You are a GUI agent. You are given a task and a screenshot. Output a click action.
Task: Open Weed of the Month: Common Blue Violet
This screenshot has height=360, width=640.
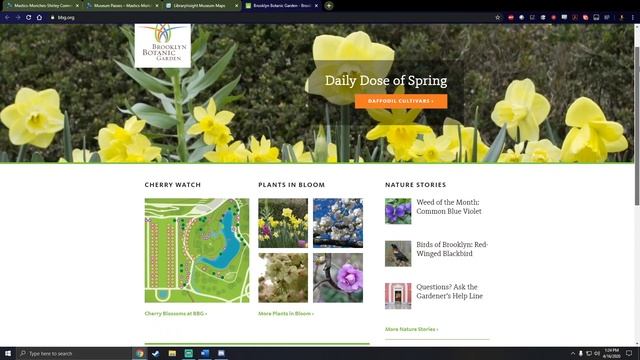(x=449, y=207)
